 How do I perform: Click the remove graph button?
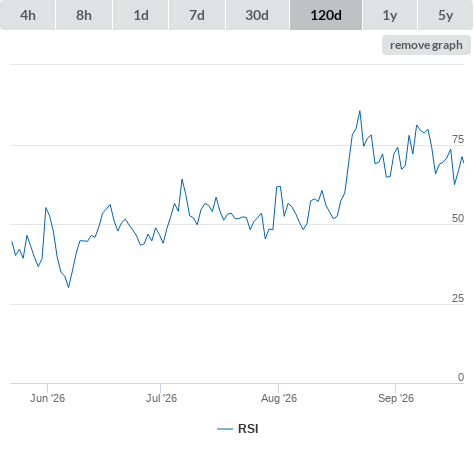tap(426, 45)
